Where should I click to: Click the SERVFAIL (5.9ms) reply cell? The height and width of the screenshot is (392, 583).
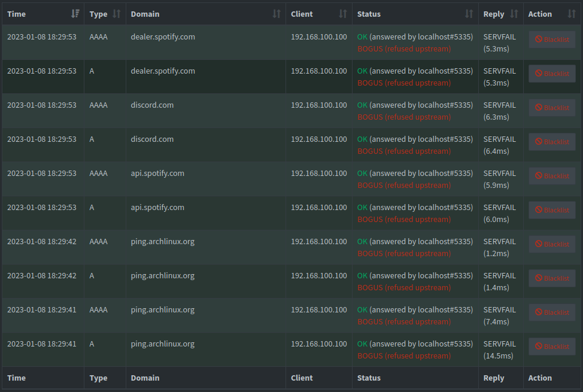click(x=500, y=180)
